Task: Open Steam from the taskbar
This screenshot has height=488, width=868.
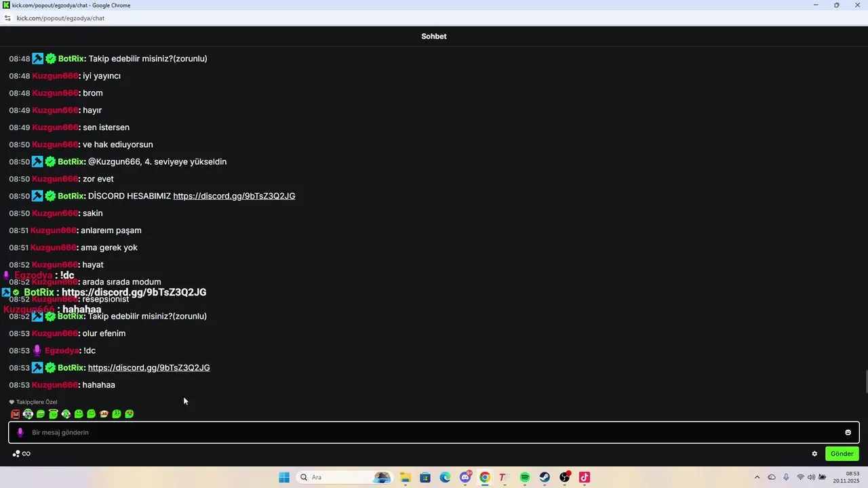Action: pos(545,477)
